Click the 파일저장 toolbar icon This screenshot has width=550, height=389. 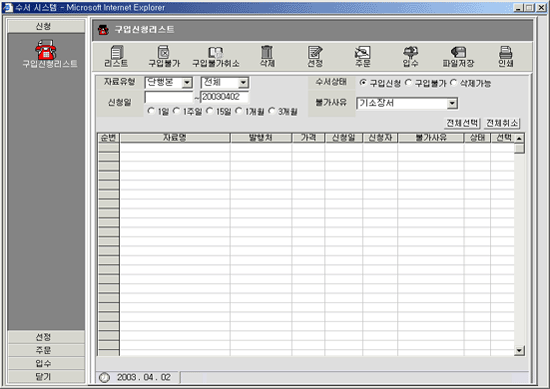coord(458,56)
